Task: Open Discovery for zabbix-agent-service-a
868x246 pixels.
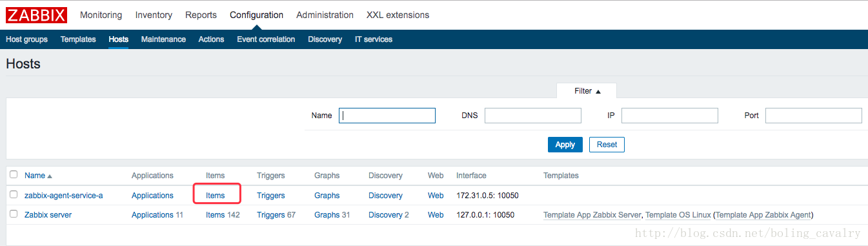Action: (x=385, y=196)
